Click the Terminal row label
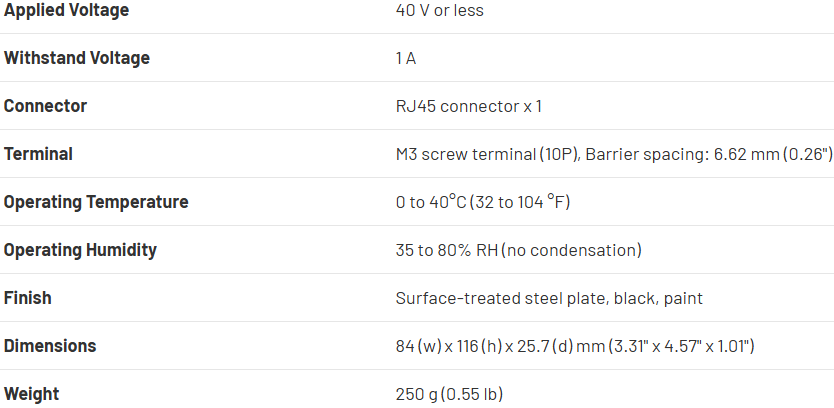The width and height of the screenshot is (834, 408). pyautogui.click(x=38, y=154)
